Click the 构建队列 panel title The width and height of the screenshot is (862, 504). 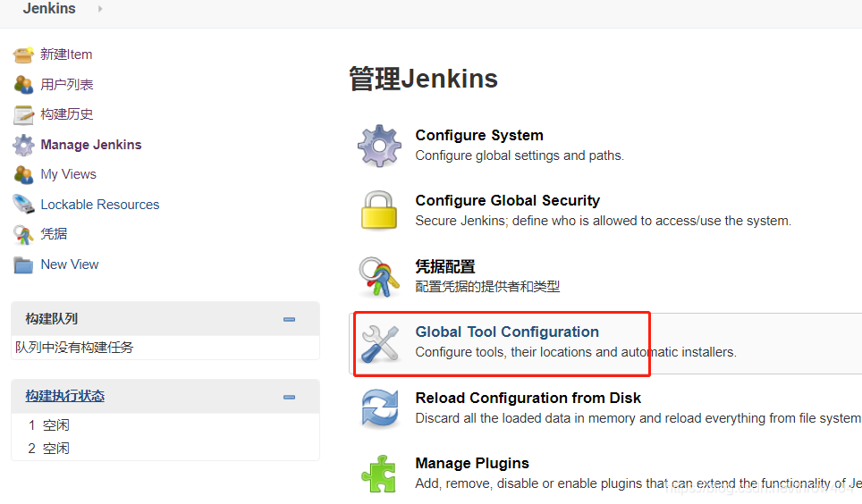[x=52, y=319]
